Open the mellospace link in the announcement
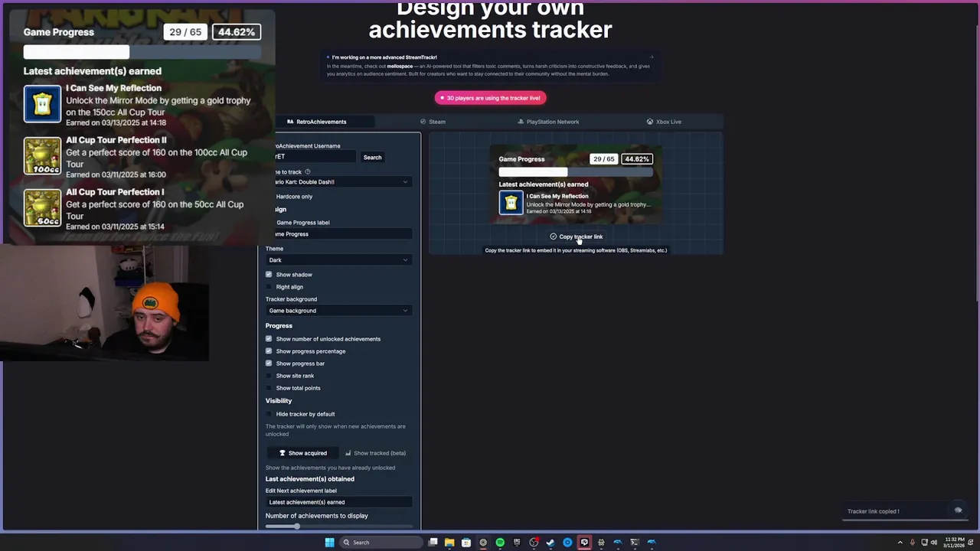980x551 pixels. (x=400, y=66)
